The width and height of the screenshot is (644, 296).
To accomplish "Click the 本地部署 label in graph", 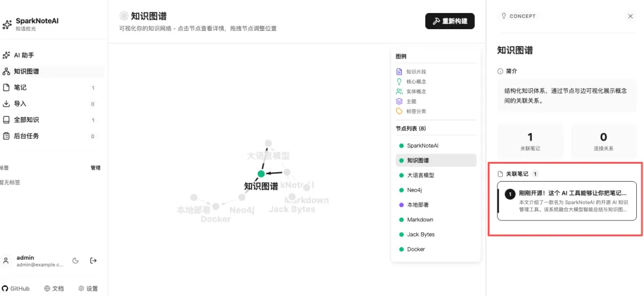I will coord(193,210).
